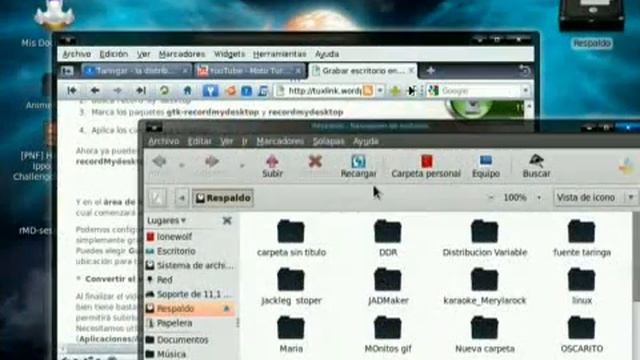
Task: Open the linux folder
Action: click(x=582, y=286)
